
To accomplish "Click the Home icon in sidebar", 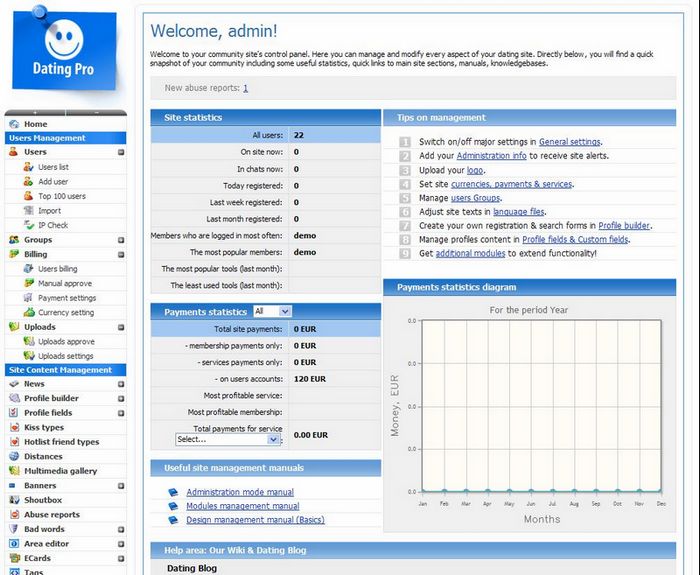I will [x=14, y=124].
